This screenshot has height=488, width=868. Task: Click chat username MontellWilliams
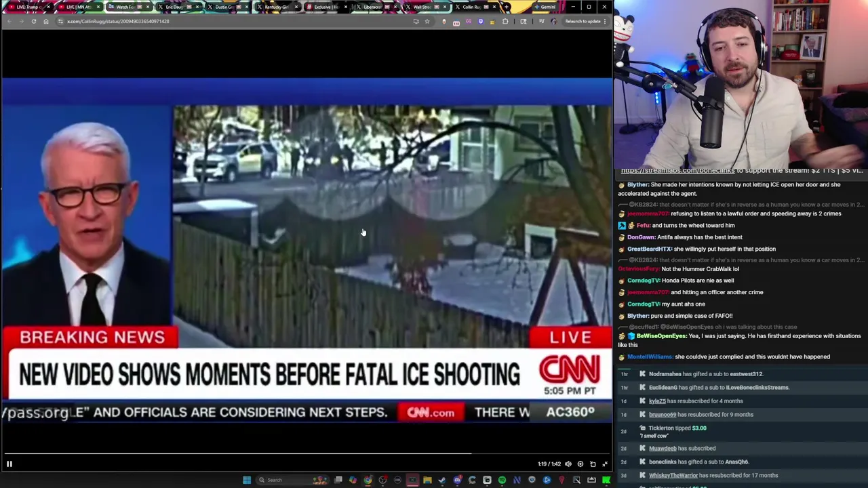pos(650,357)
